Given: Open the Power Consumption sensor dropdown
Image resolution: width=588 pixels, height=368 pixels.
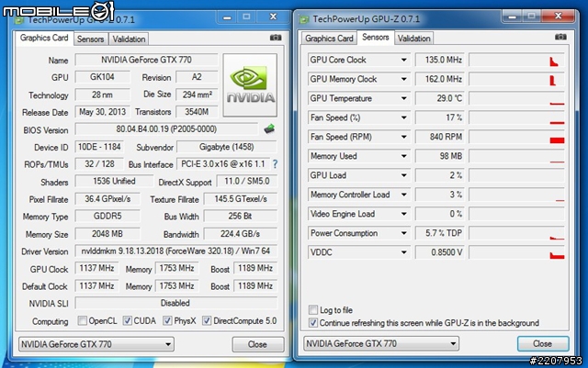Looking at the screenshot, I should pos(404,233).
